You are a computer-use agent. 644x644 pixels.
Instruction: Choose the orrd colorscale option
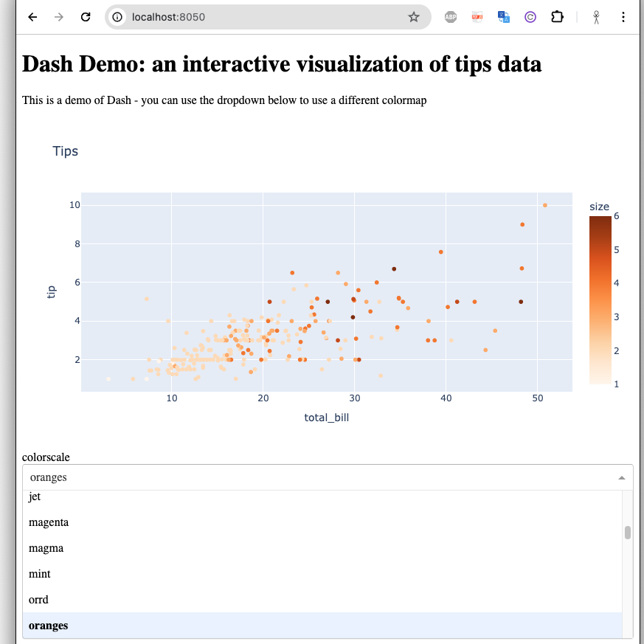coord(38,600)
